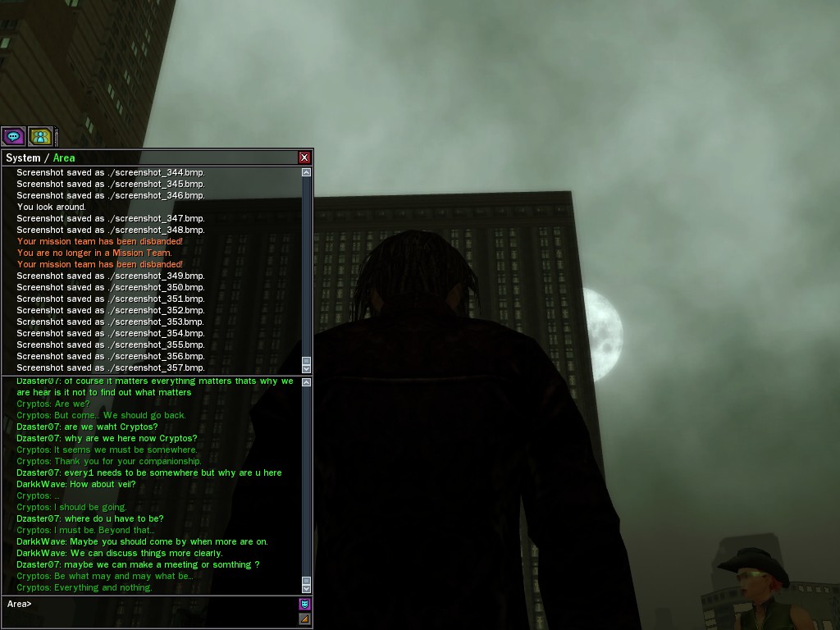Viewport: 840px width, 630px height.
Task: Click the "You look around." system message
Action: click(51, 207)
